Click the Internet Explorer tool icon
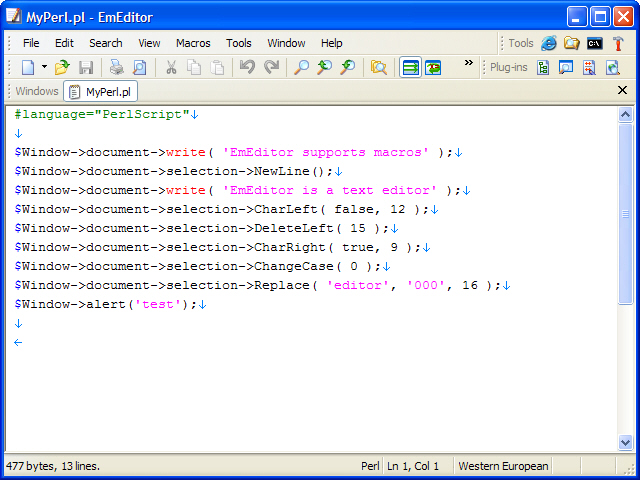 (x=549, y=43)
